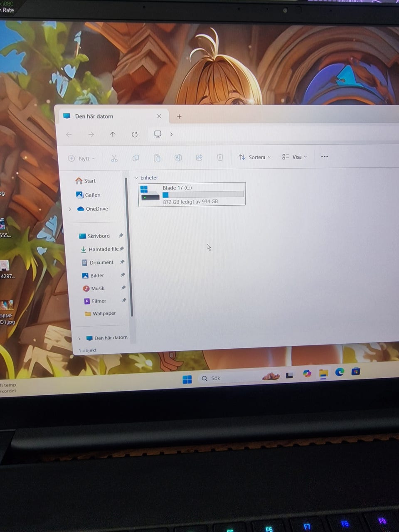Open Musik quick access folder
The height and width of the screenshot is (532, 399).
click(94, 288)
